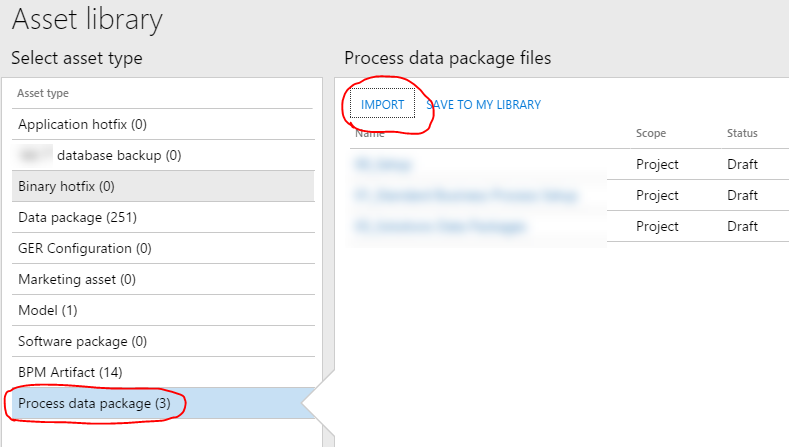The image size is (789, 447).
Task: Click Draft status of the first package row
Action: pos(742,164)
